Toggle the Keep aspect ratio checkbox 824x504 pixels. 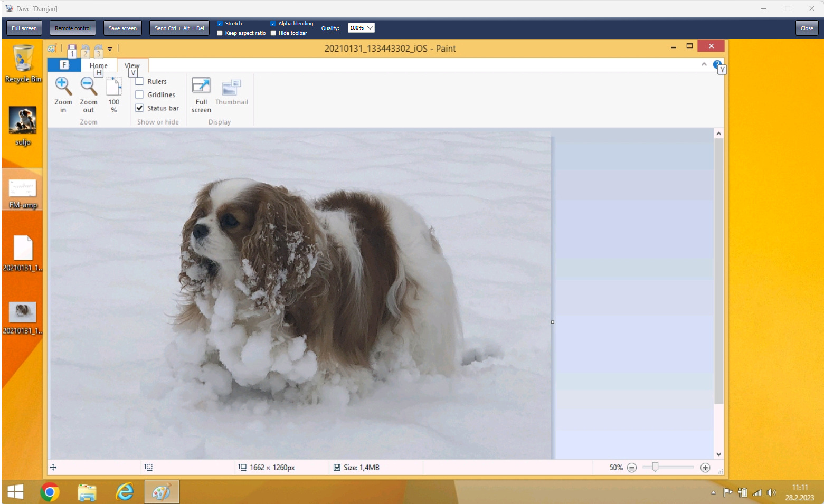point(220,33)
